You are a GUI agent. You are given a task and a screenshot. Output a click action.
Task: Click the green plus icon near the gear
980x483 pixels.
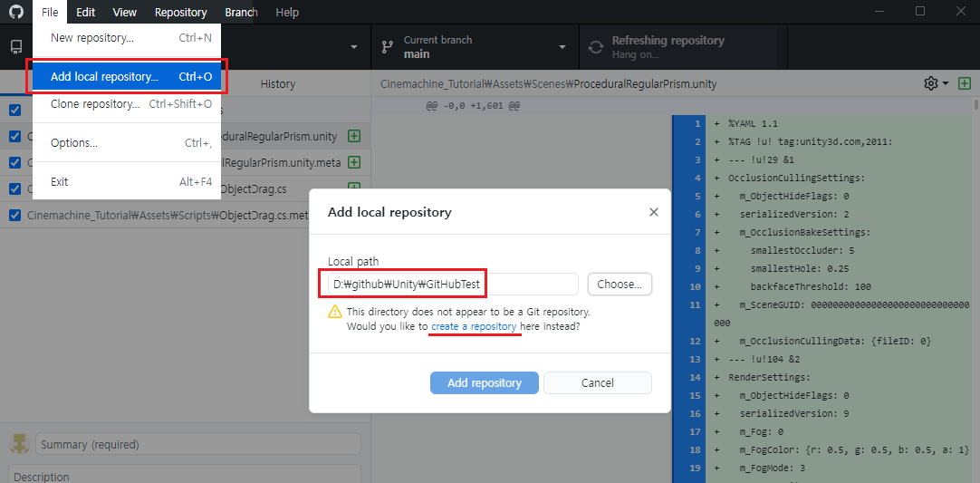click(x=965, y=83)
